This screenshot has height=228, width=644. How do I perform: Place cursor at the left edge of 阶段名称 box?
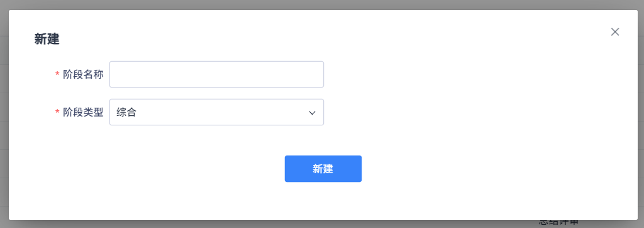(x=115, y=74)
